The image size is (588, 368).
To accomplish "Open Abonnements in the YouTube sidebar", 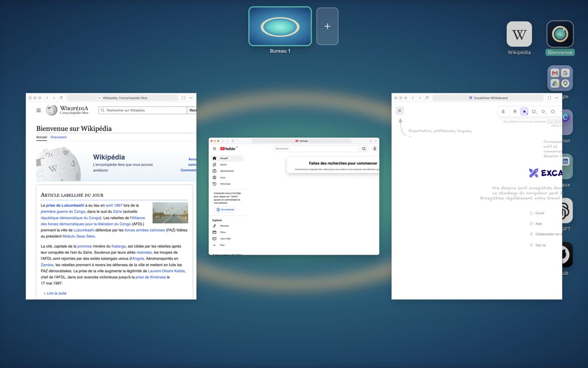I will pos(227,171).
